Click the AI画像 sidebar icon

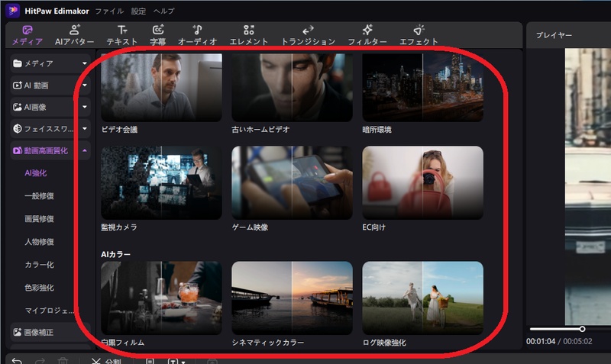click(x=17, y=107)
